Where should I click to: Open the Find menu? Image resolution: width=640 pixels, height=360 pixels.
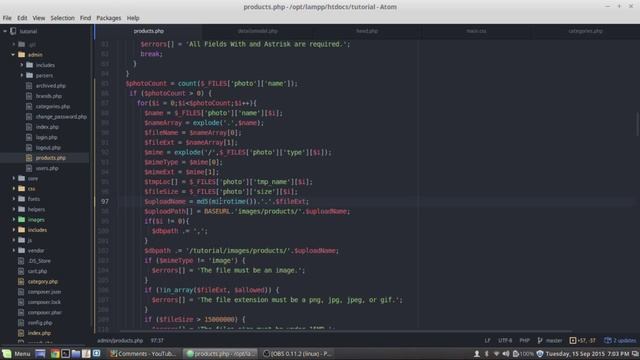click(85, 18)
